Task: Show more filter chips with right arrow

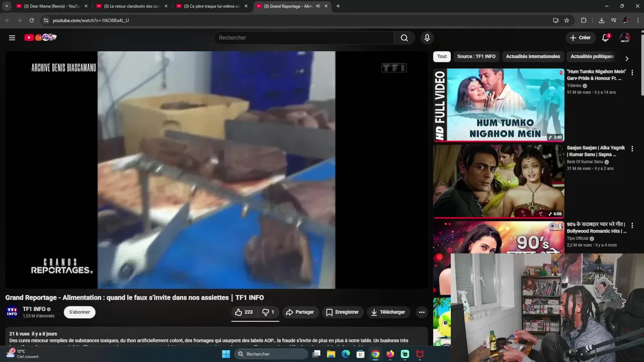Action: [626, 58]
